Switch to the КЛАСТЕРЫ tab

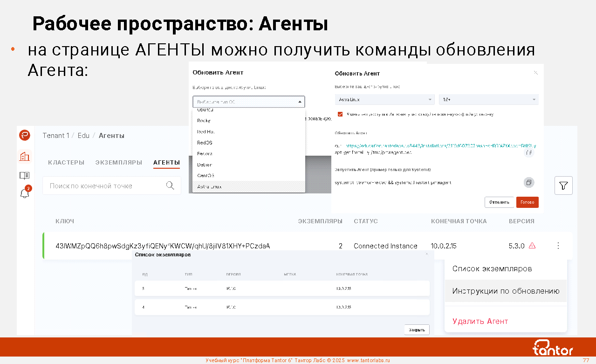point(66,163)
